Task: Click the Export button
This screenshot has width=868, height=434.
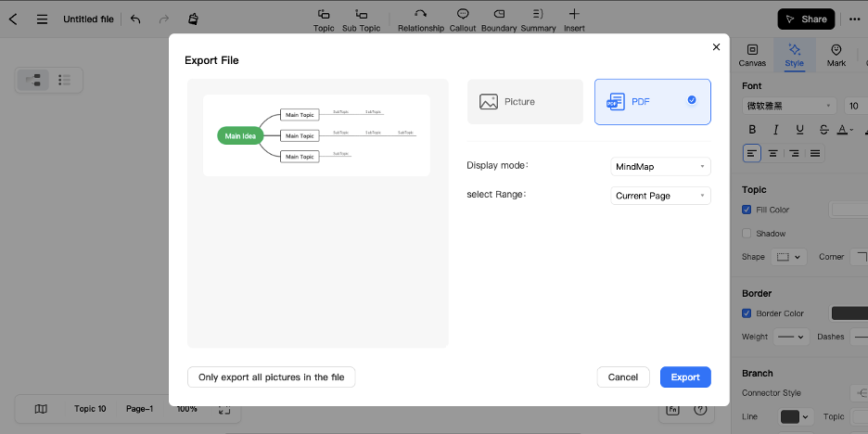Action: coord(685,377)
